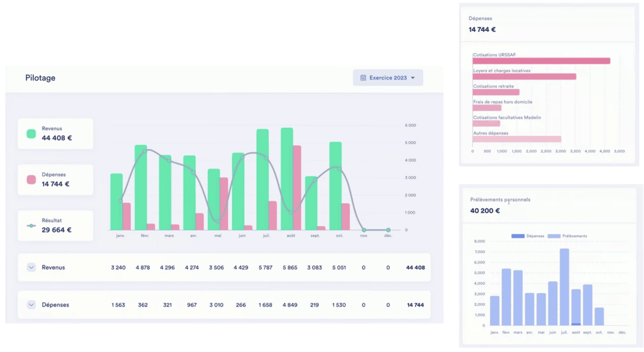Toggle Prélèvements legend entry
This screenshot has height=352, width=644.
pos(567,236)
